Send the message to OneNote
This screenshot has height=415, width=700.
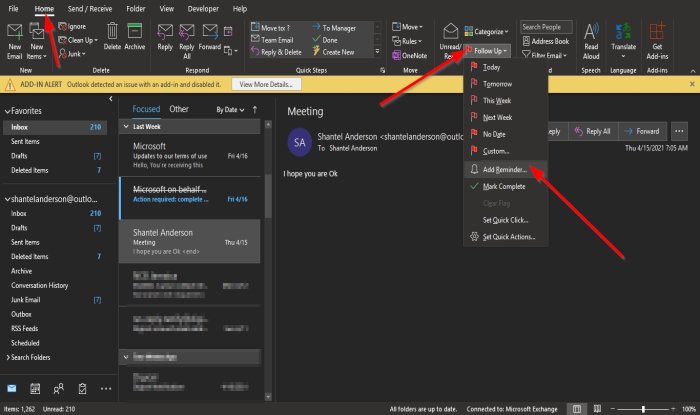coord(409,55)
